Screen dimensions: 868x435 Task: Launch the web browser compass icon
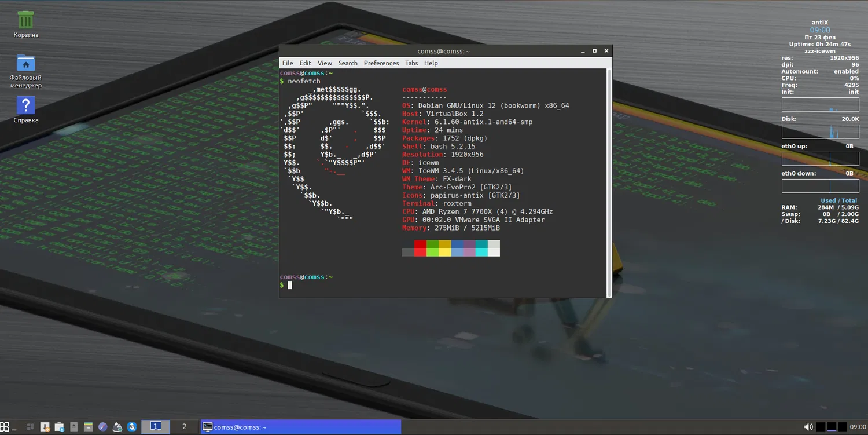tap(103, 427)
